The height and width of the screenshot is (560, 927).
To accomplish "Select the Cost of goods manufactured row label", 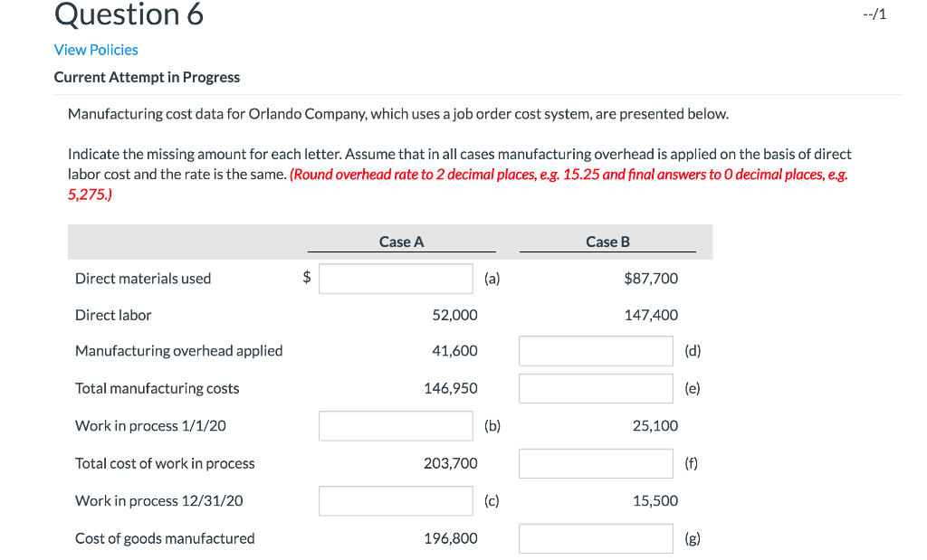I will coord(165,537).
